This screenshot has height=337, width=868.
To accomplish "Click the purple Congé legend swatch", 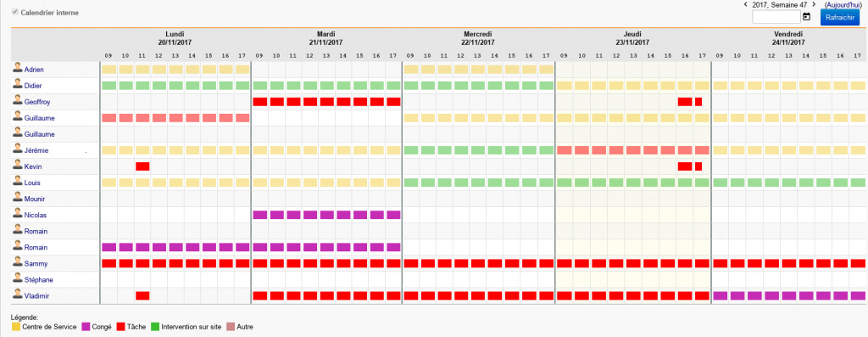I will (86, 327).
